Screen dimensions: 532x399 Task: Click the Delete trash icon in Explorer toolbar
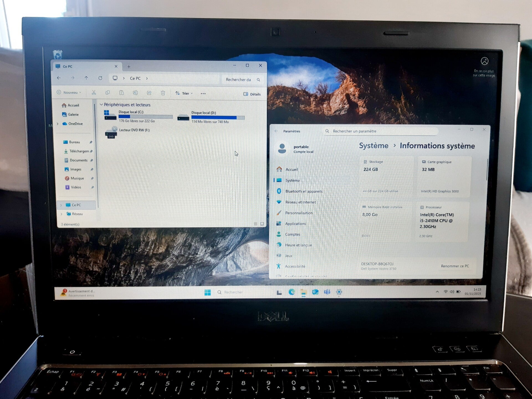163,93
